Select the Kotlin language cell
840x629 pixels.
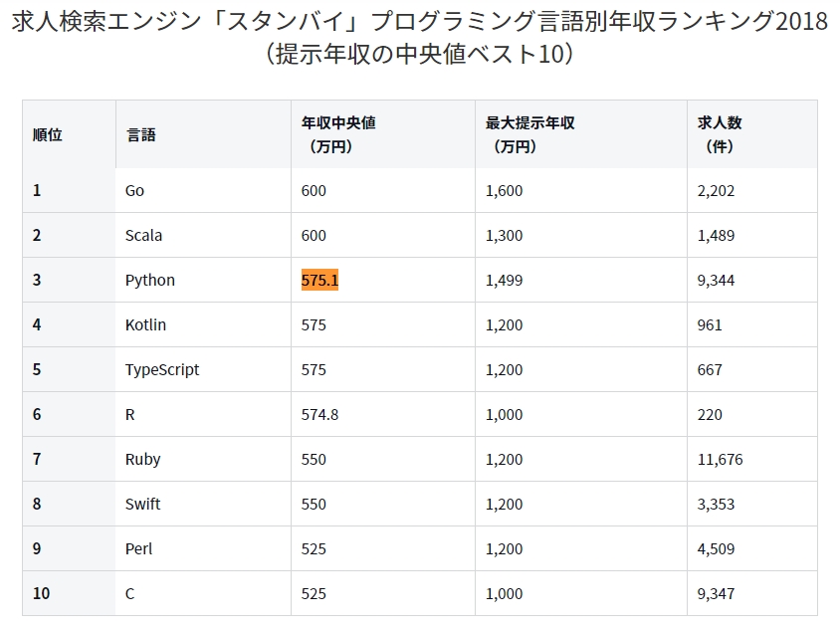tap(145, 325)
